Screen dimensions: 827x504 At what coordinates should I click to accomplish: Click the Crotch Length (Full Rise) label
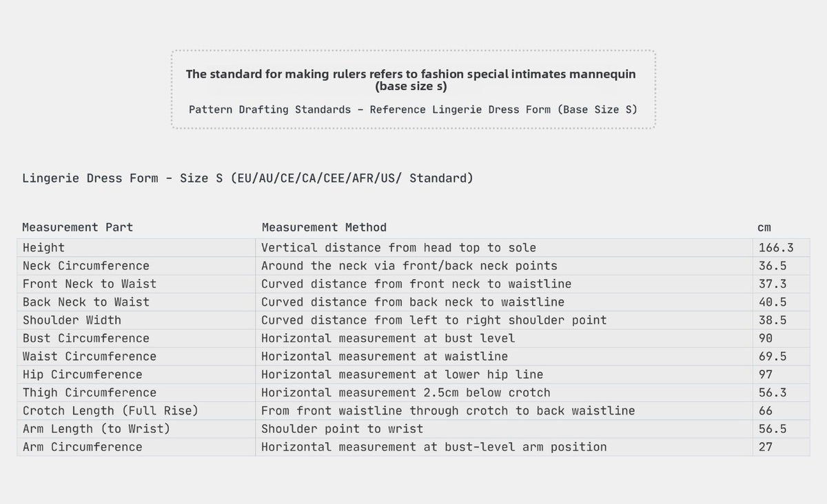coord(110,410)
